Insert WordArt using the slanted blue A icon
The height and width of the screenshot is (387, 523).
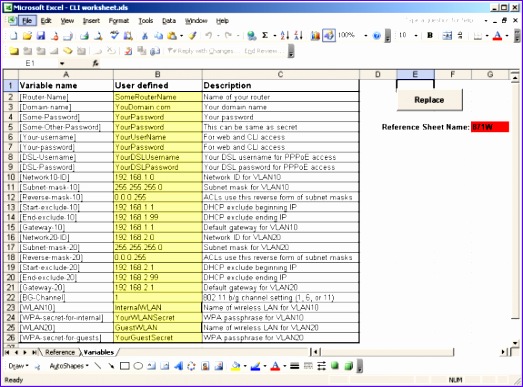point(178,366)
